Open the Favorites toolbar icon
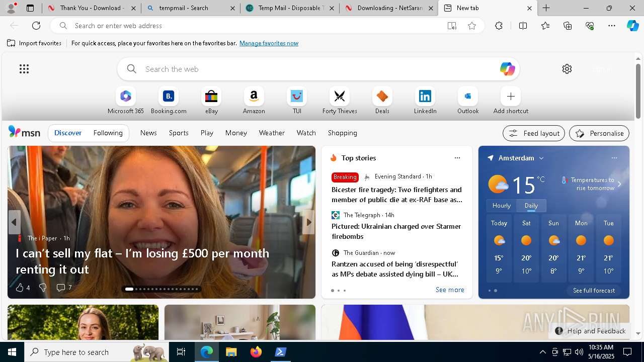Screen dimensions: 644x362 [545, 26]
